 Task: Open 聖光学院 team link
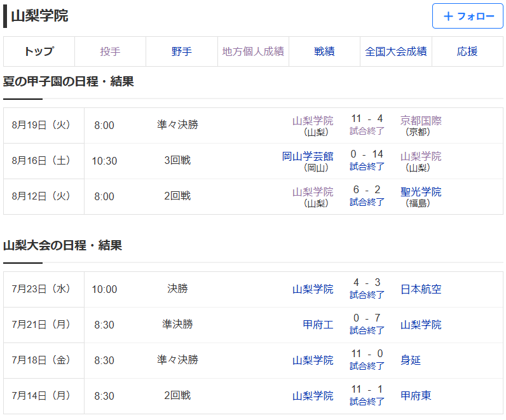(421, 192)
